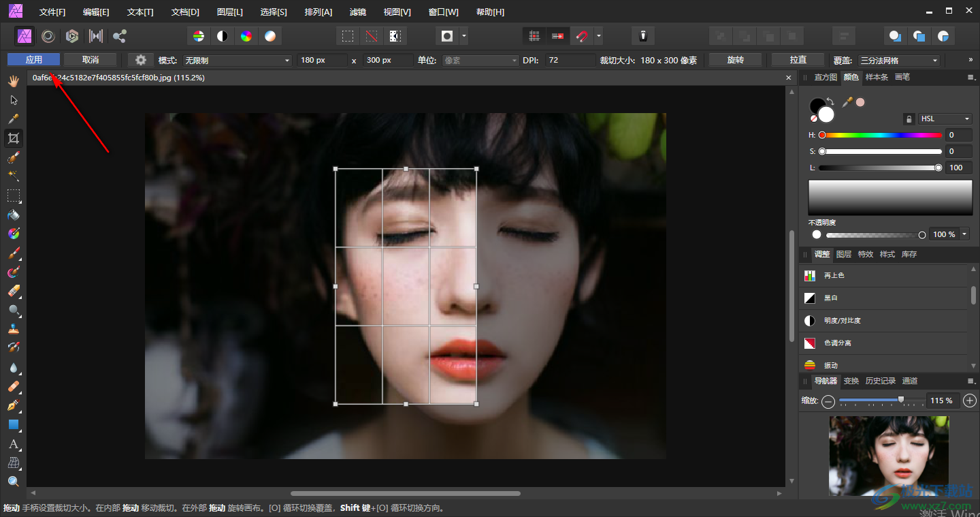Select the Pen tool

point(13,405)
